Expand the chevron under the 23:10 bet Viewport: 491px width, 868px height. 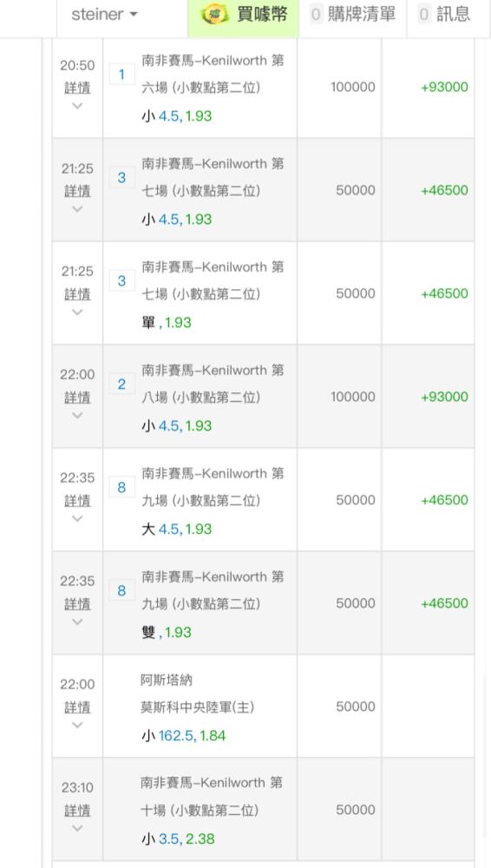click(77, 828)
